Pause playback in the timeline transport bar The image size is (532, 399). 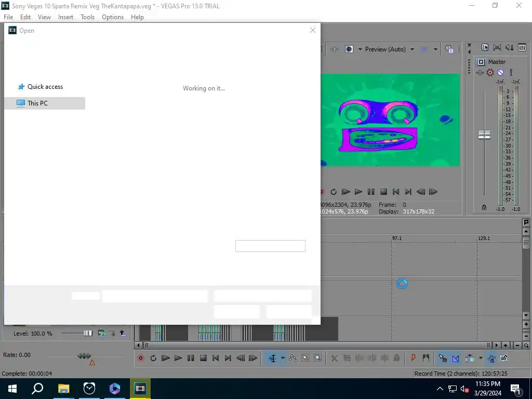point(191,358)
